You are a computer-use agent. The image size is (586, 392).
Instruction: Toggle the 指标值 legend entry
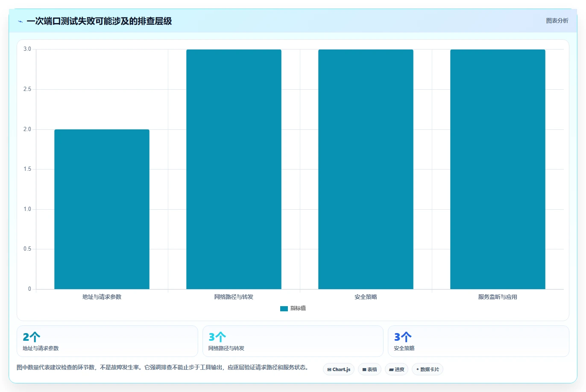click(293, 308)
